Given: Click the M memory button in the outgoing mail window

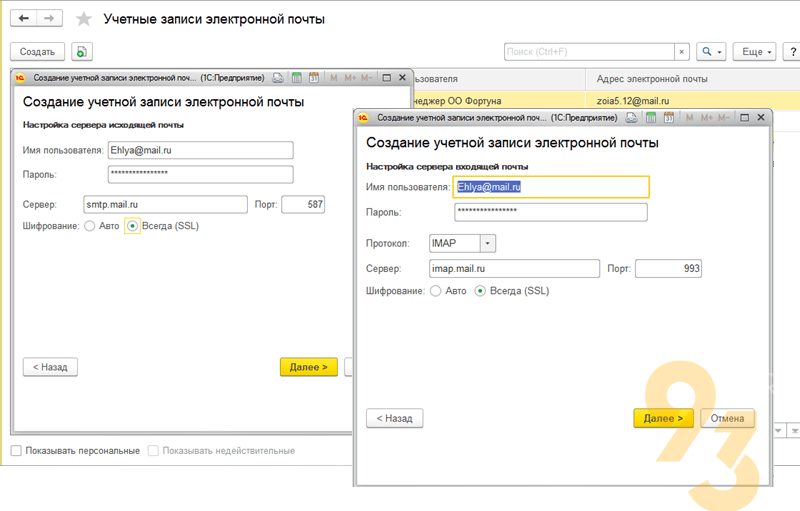Looking at the screenshot, I should pyautogui.click(x=334, y=78).
